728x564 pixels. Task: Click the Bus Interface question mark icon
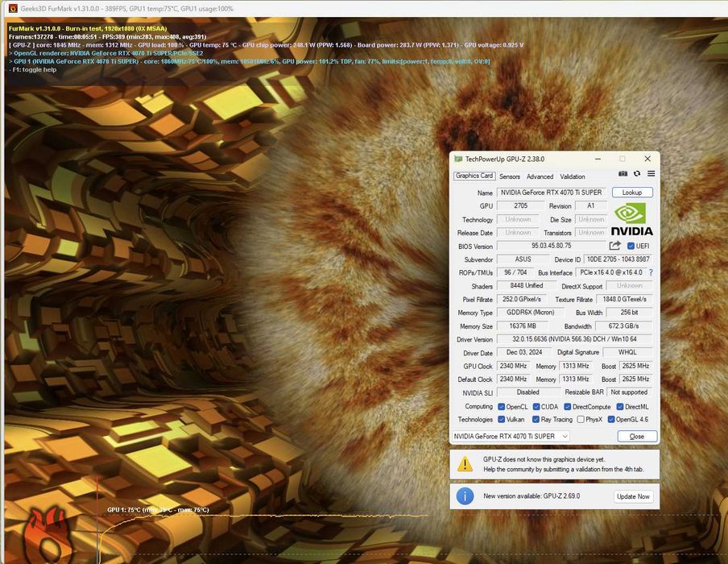651,272
